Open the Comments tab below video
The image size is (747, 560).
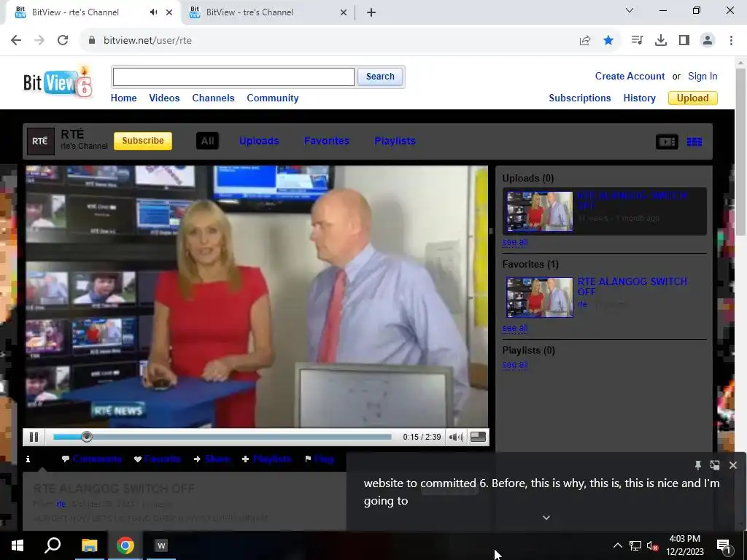91,459
